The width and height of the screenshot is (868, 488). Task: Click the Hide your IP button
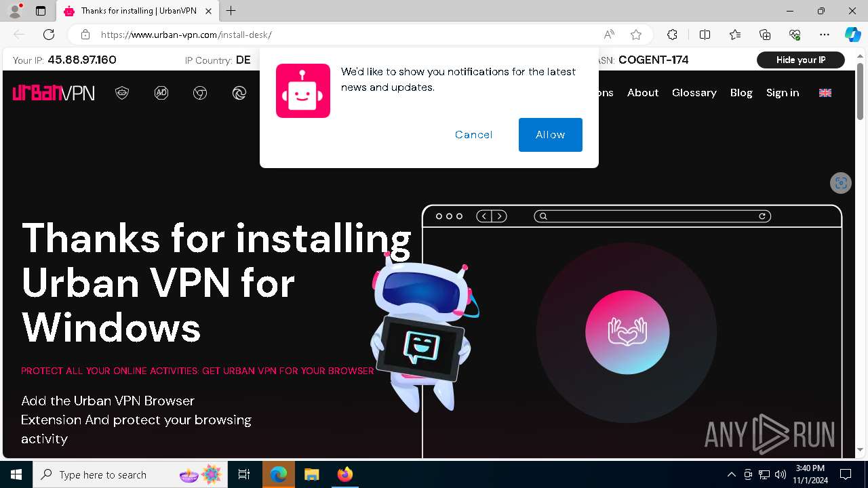point(801,60)
